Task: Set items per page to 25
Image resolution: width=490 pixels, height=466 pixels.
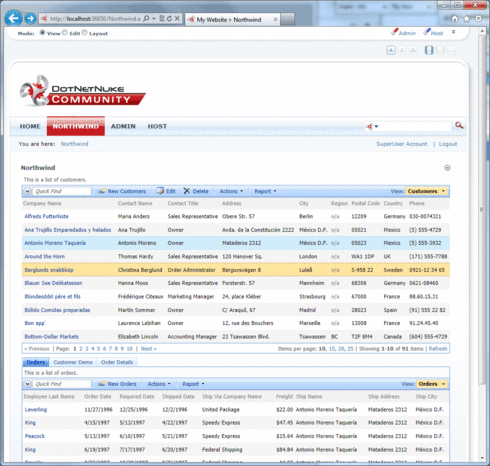Action: [350, 349]
